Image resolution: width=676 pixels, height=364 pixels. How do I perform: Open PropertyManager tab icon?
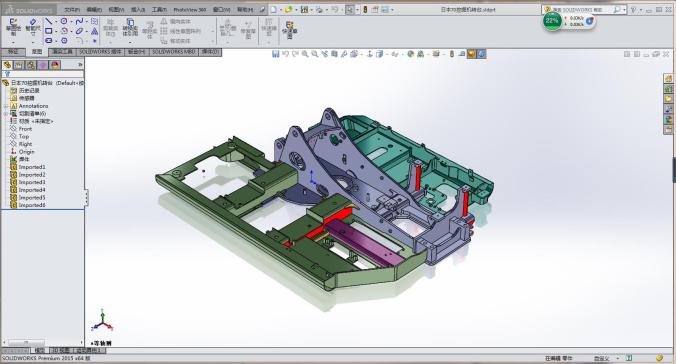pos(19,65)
